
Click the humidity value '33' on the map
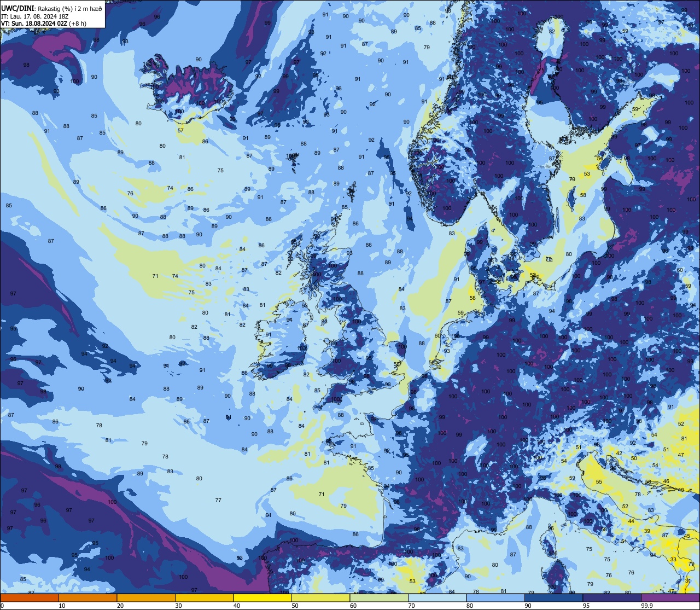[673, 560]
